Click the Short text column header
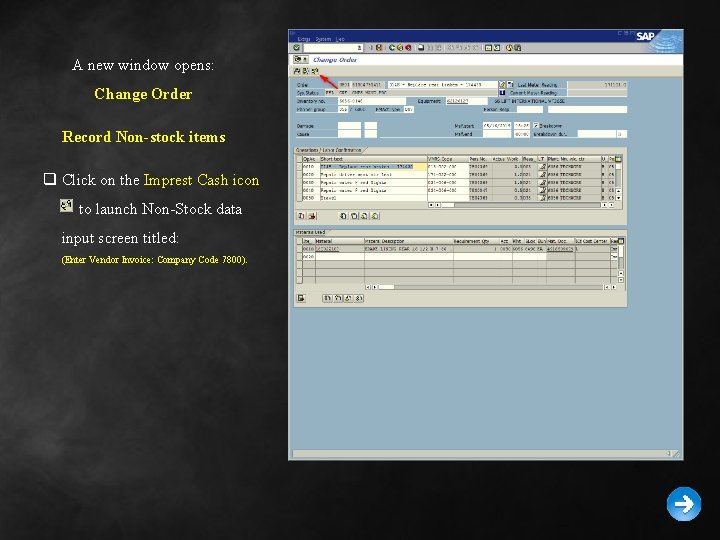The height and width of the screenshot is (540, 720). [x=374, y=159]
